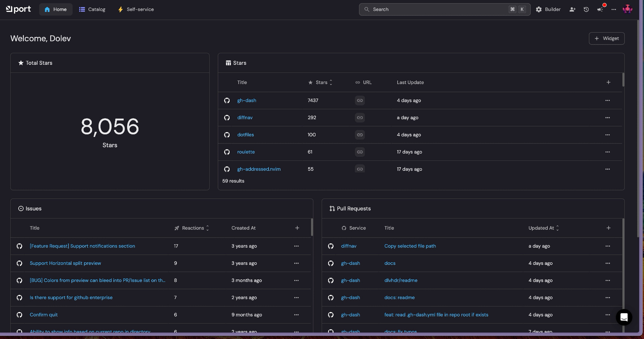The image size is (644, 339).
Task: Open the dlvhdr/readme pull request
Action: coord(401,280)
